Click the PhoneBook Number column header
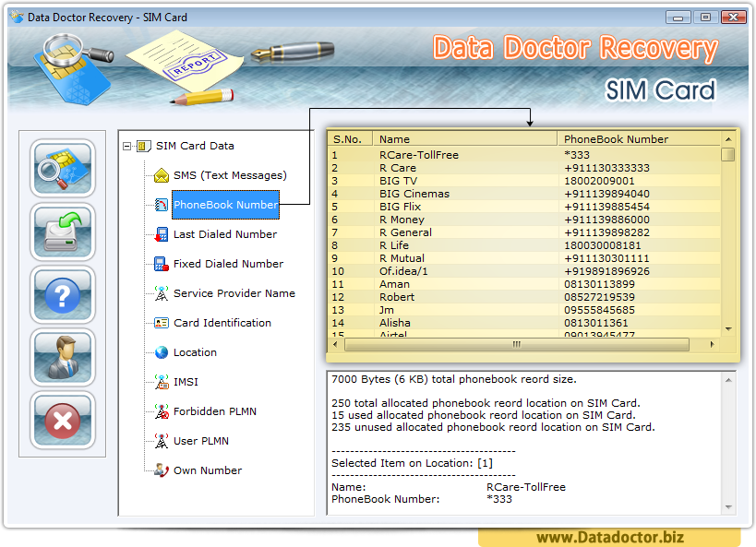This screenshot has width=756, height=547. click(x=639, y=138)
